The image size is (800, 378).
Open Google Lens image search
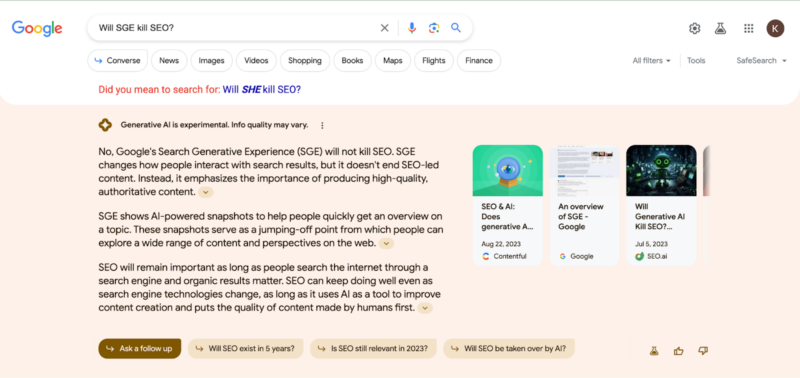pos(434,28)
